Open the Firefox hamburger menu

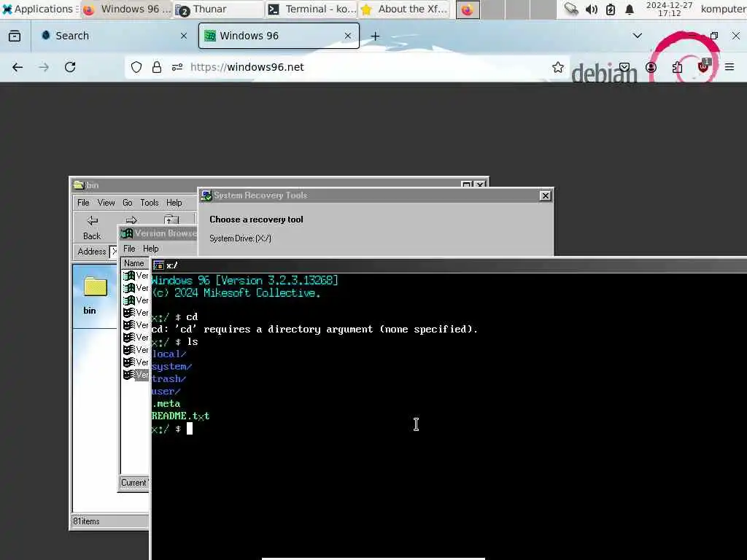[729, 67]
